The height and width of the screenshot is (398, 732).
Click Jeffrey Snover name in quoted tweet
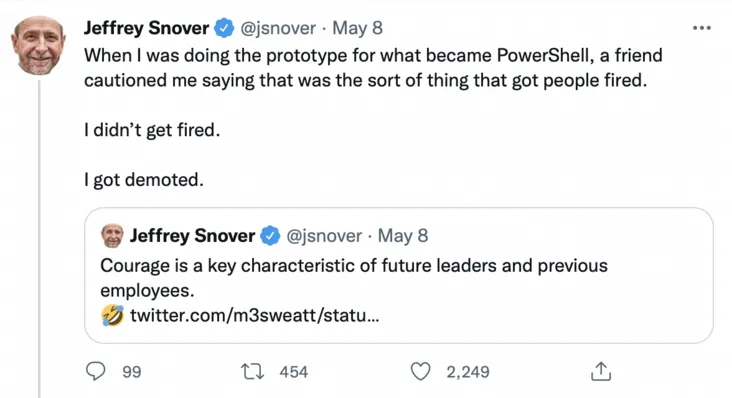tap(192, 236)
